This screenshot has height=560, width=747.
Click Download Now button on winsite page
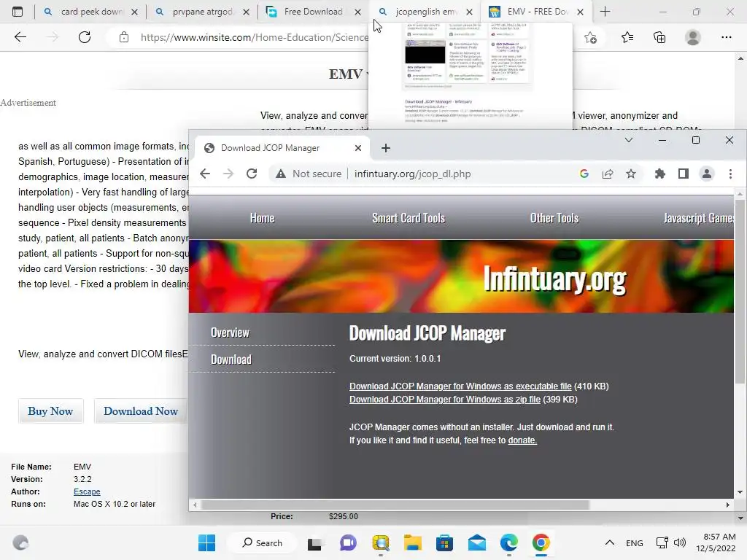[141, 411]
